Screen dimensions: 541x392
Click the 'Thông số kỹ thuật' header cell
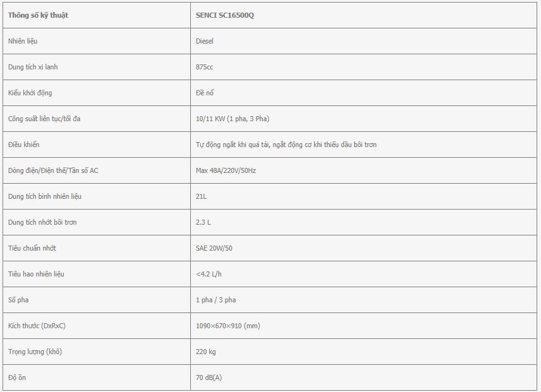pos(97,15)
